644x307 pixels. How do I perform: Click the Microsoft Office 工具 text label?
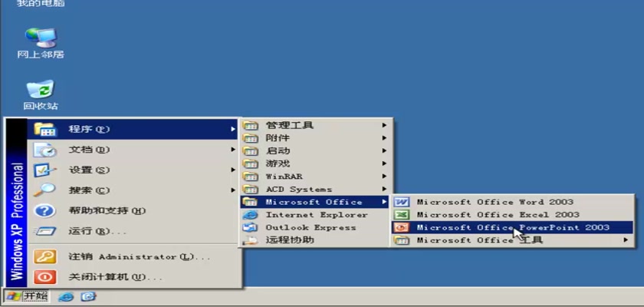(480, 240)
